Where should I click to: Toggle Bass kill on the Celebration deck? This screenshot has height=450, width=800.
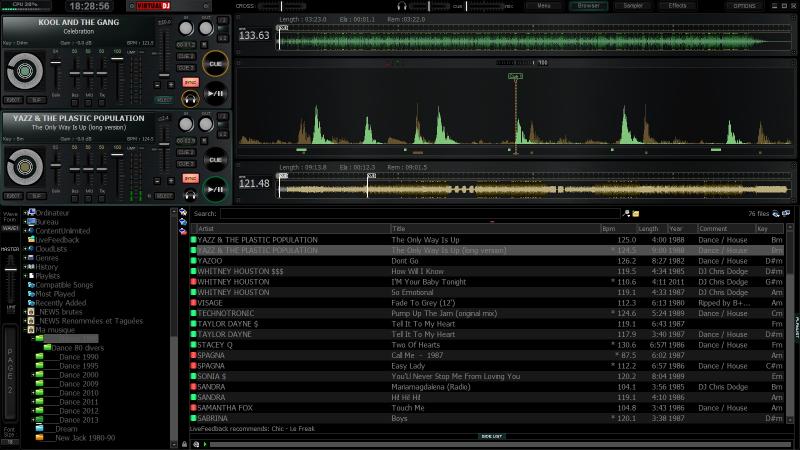(75, 102)
